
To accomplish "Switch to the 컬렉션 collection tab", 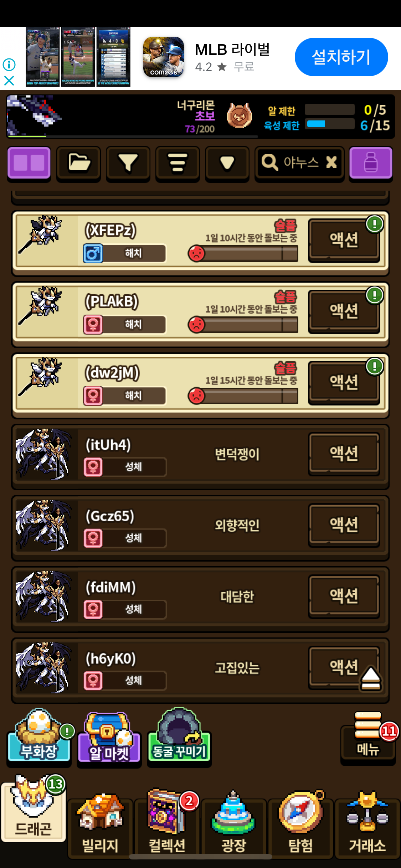I will (167, 824).
